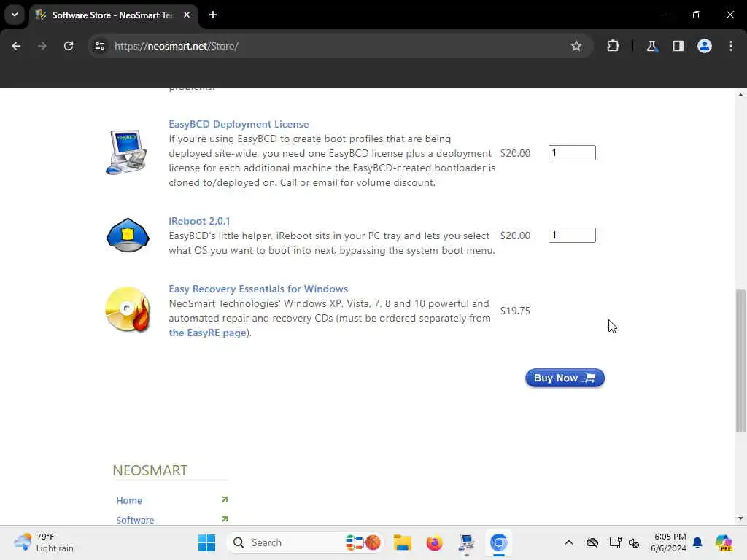747x560 pixels.
Task: Click the Easy Recovery burning CD image
Action: tap(128, 309)
